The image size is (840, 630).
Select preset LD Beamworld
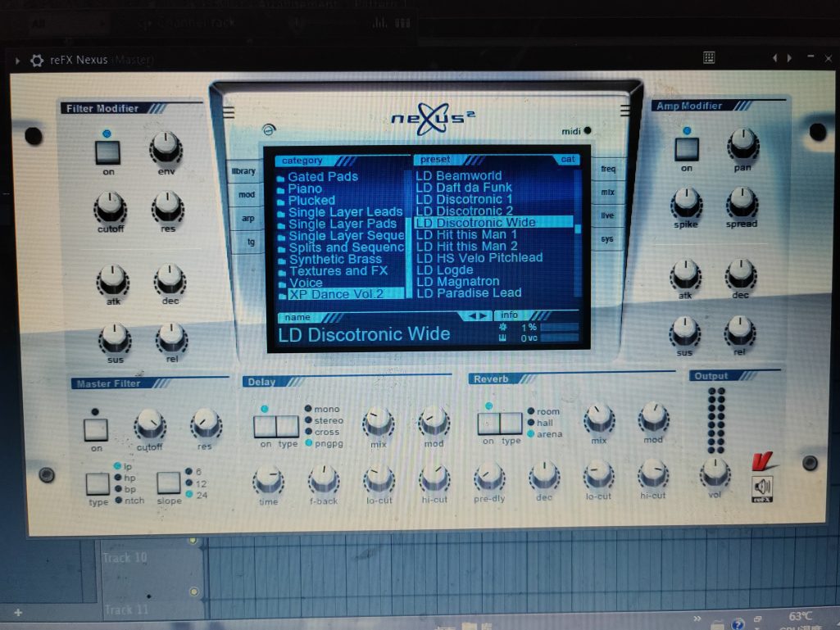459,175
